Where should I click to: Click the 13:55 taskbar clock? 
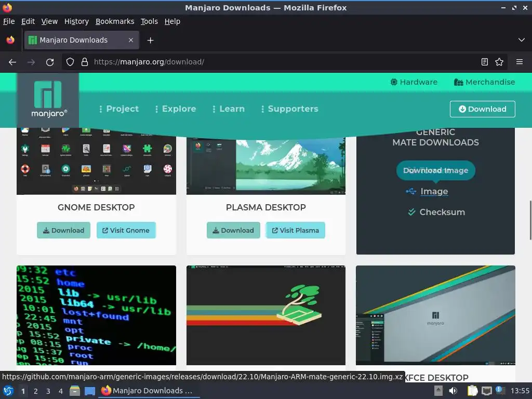[520, 391]
